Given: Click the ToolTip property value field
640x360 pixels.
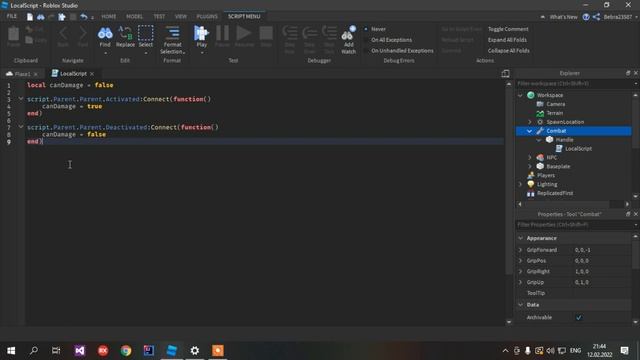Looking at the screenshot, I should [x=601, y=293].
